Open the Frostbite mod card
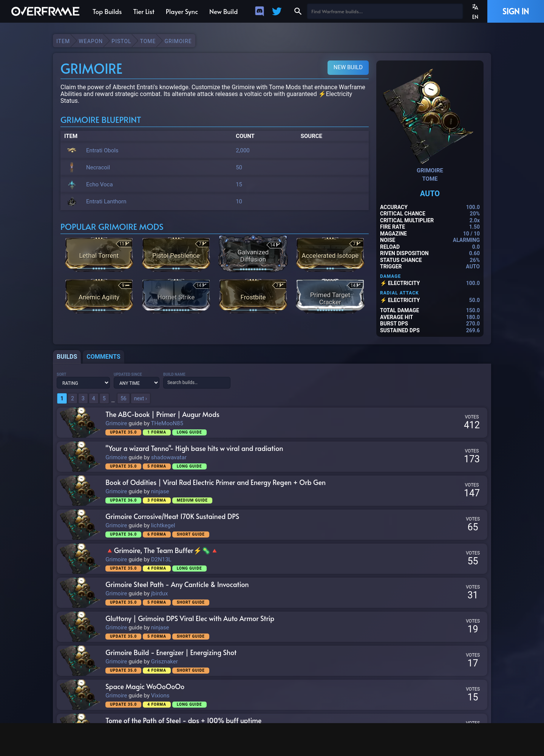This screenshot has width=544, height=756. click(253, 296)
